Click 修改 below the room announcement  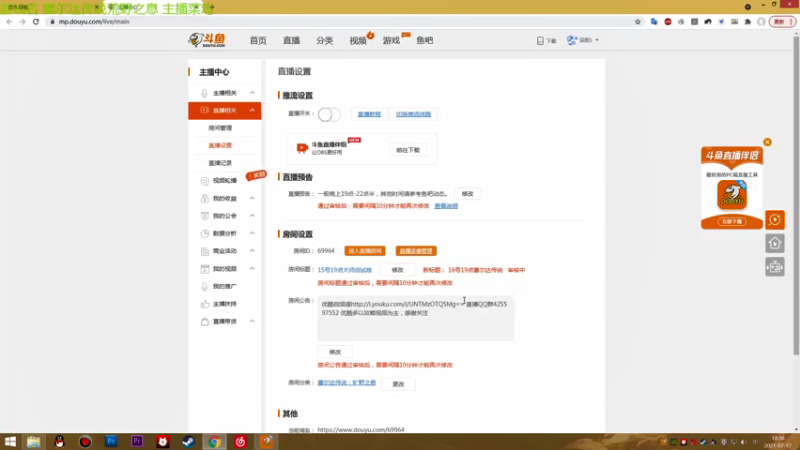point(335,352)
